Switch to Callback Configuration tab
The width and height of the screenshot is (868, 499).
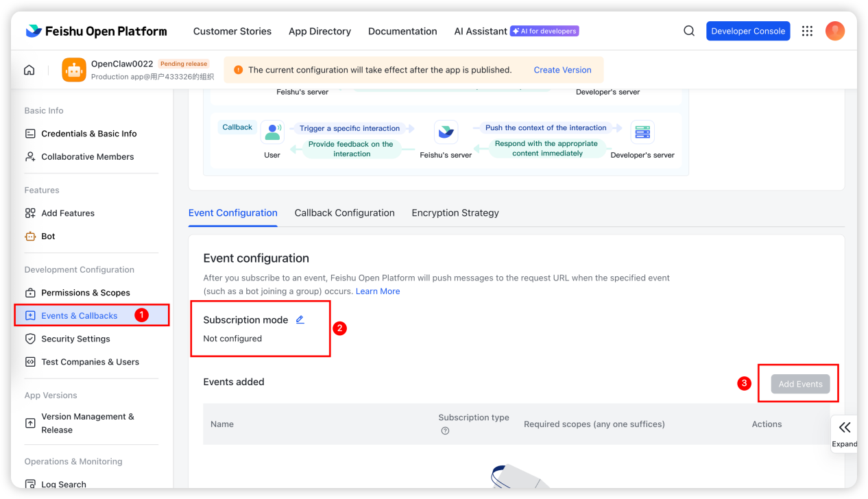(x=344, y=212)
